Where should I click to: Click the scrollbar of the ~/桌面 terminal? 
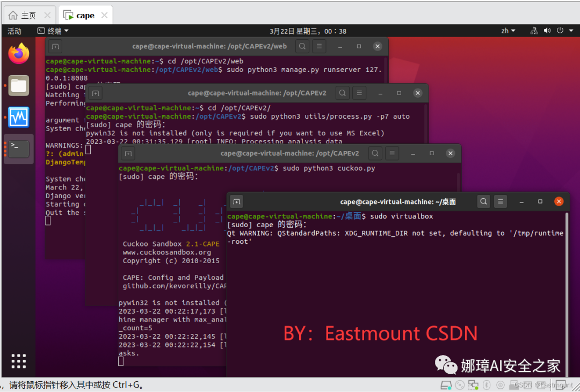(567, 294)
